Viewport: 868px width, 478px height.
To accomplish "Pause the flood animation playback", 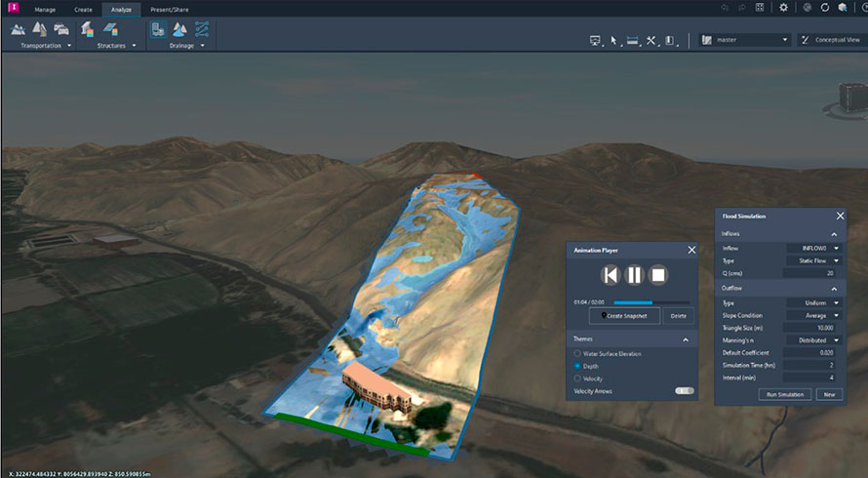I will click(634, 275).
